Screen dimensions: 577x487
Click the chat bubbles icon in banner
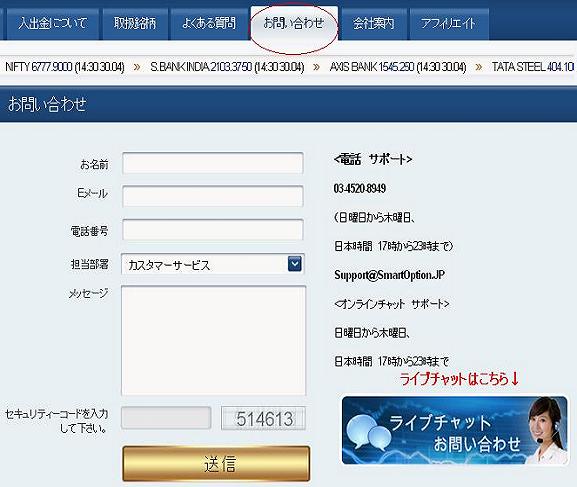370,433
